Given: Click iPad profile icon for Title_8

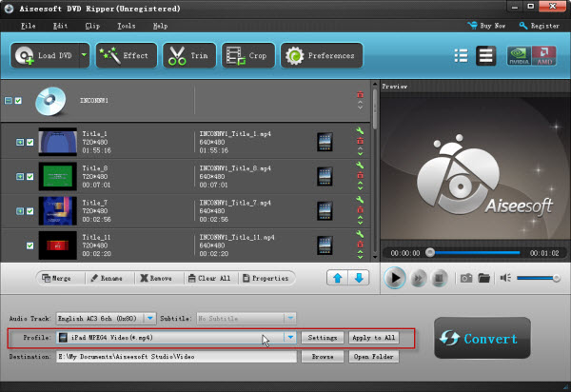Looking at the screenshot, I should click(x=325, y=176).
